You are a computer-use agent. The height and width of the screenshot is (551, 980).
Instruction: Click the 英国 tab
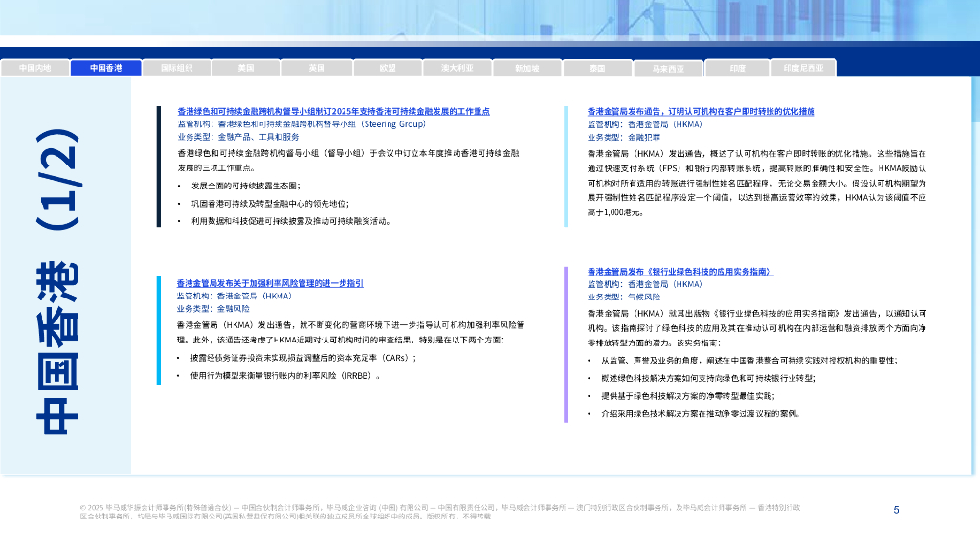(x=317, y=68)
